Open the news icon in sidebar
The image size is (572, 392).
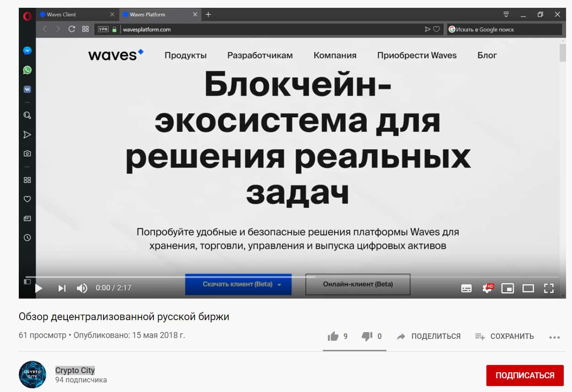pos(27,218)
